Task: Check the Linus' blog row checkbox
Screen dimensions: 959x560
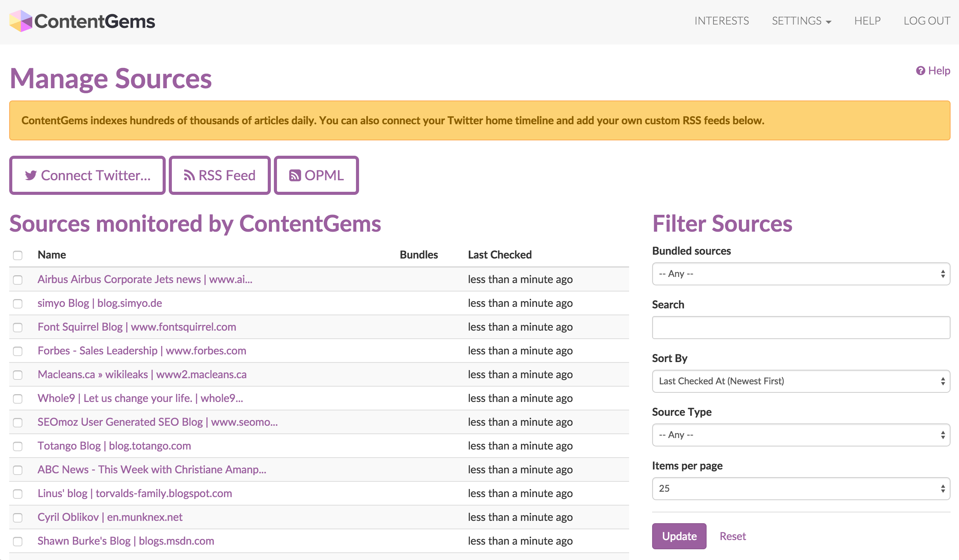Action: [18, 494]
